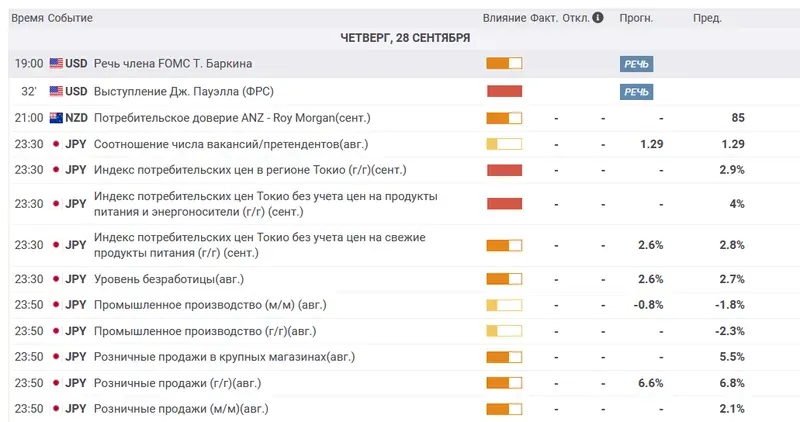
Task: Open Потребительское доверие ANZ - Roy Morgan event
Action: (232, 118)
